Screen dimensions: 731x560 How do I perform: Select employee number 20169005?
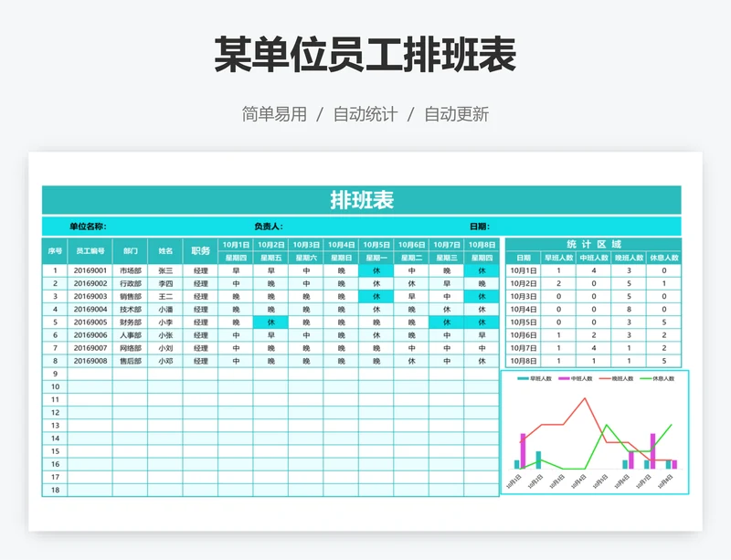tap(90, 322)
